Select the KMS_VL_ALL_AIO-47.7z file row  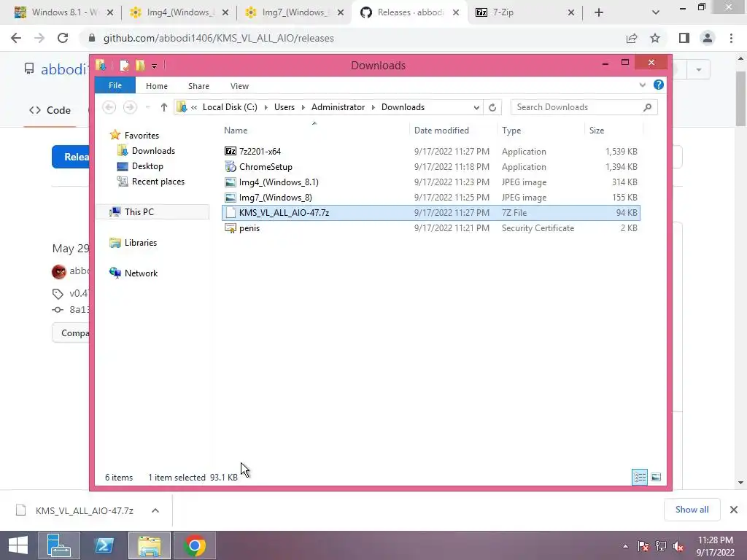pyautogui.click(x=430, y=213)
